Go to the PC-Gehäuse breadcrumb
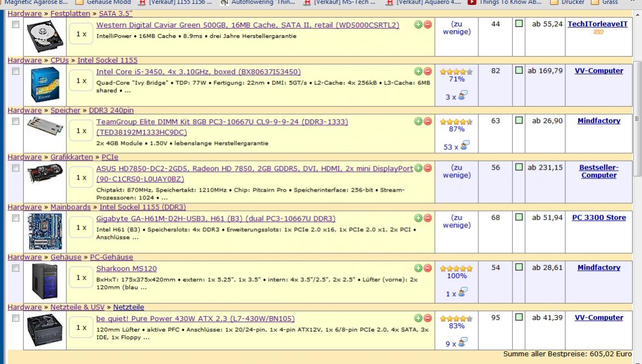This screenshot has height=364, width=642. [x=111, y=257]
